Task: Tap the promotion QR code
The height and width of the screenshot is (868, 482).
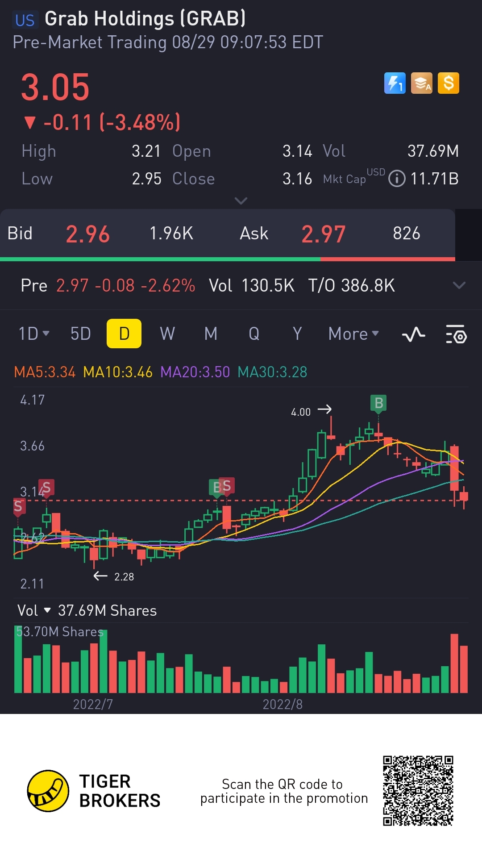Action: coord(418,791)
